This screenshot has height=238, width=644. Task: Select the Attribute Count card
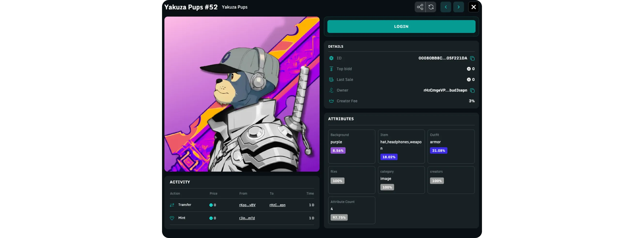tap(351, 210)
